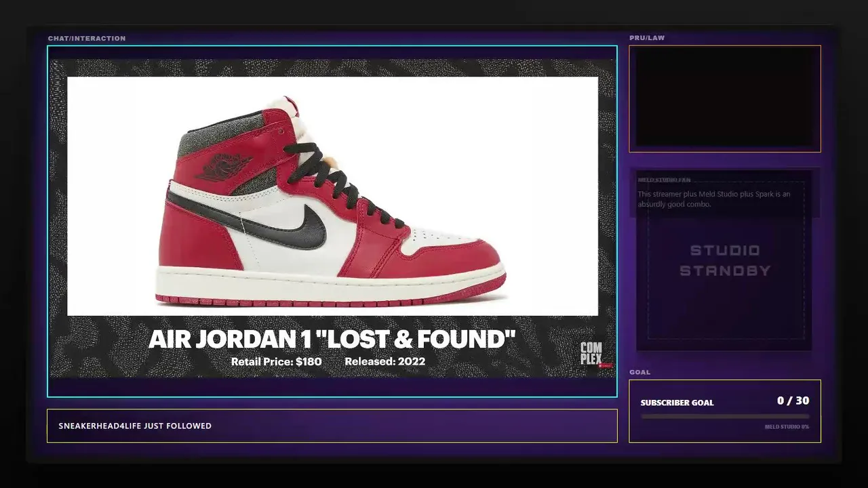Image resolution: width=868 pixels, height=488 pixels.
Task: Click the subscriber goal progress bar
Action: (x=725, y=417)
